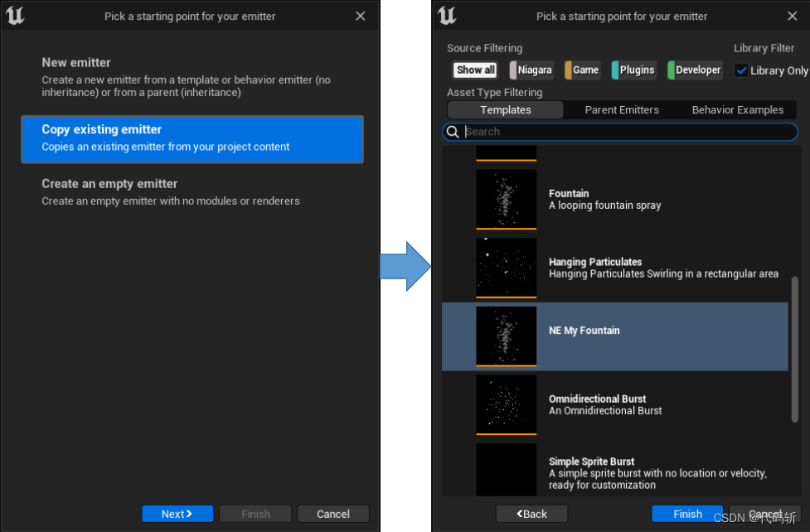Click the Unreal Engine logo in the left dialog
810x532 pixels.
(x=15, y=16)
